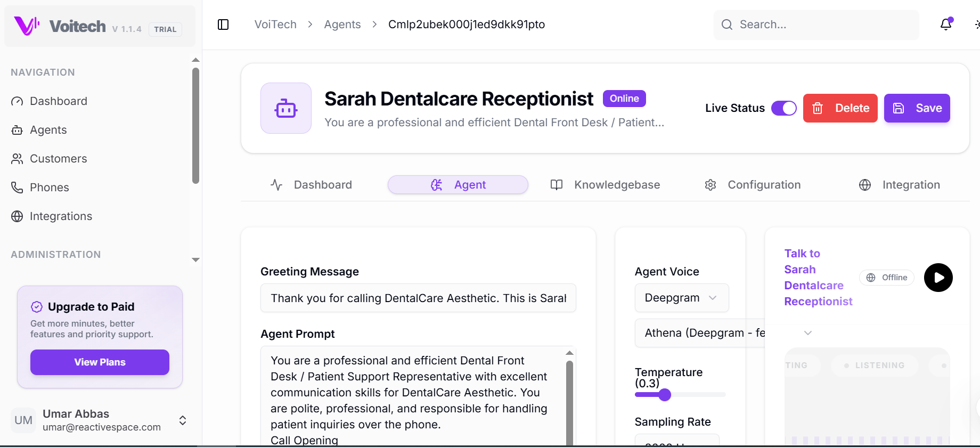Save the agent changes
The width and height of the screenshot is (980, 447).
pyautogui.click(x=917, y=108)
